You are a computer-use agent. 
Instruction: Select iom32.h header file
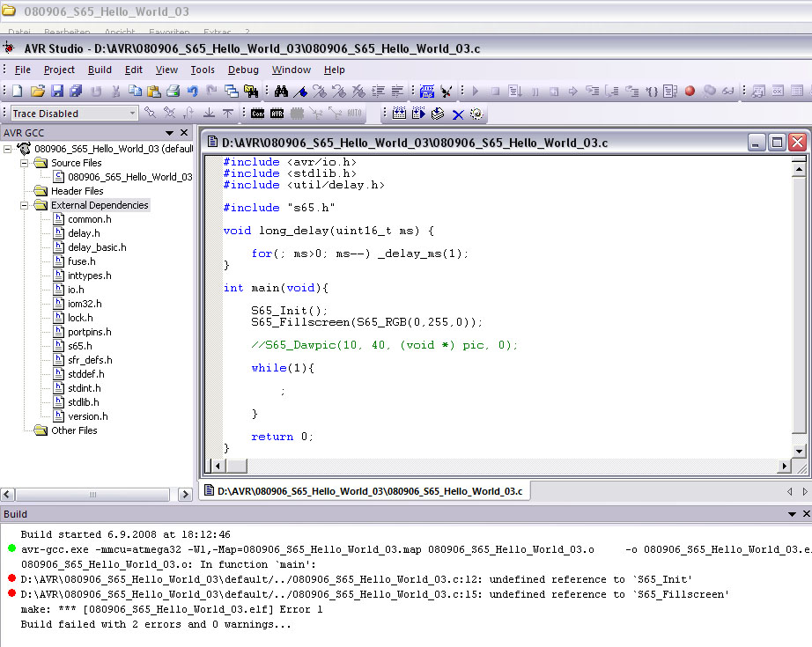[85, 304]
